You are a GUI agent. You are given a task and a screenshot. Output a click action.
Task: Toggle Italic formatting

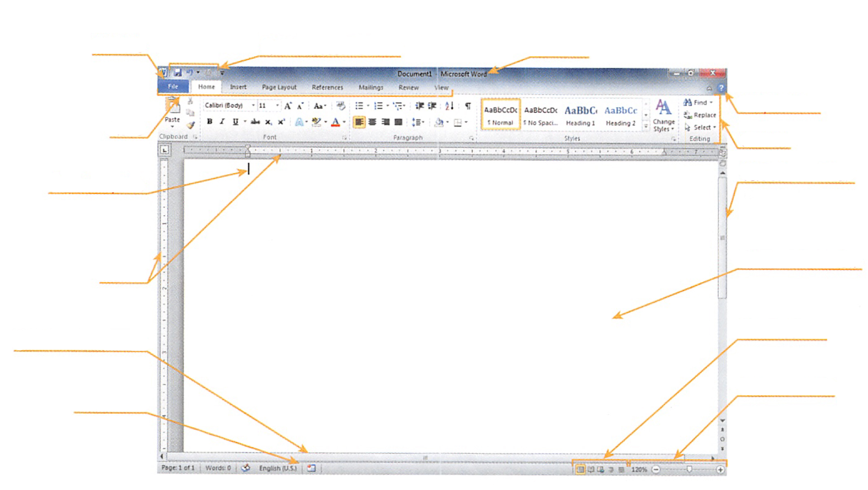tap(222, 122)
